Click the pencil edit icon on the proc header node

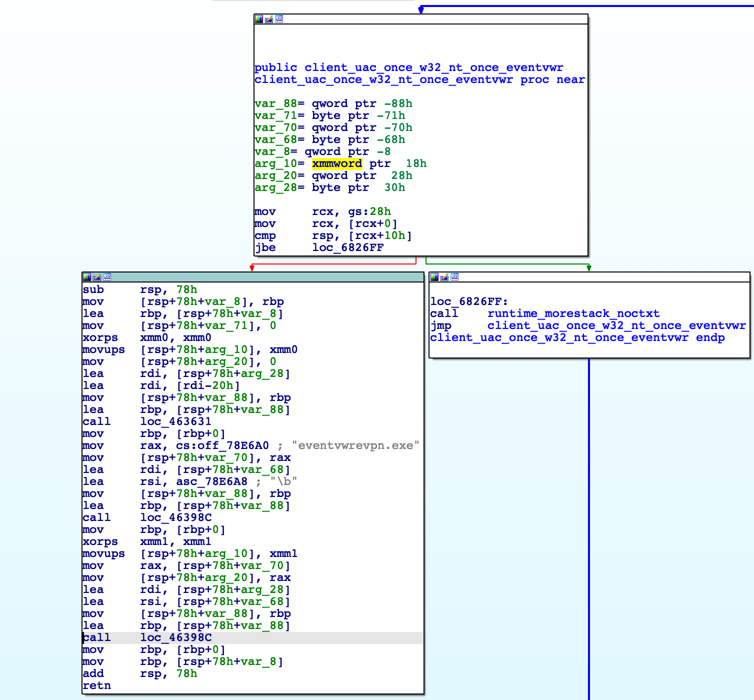269,19
